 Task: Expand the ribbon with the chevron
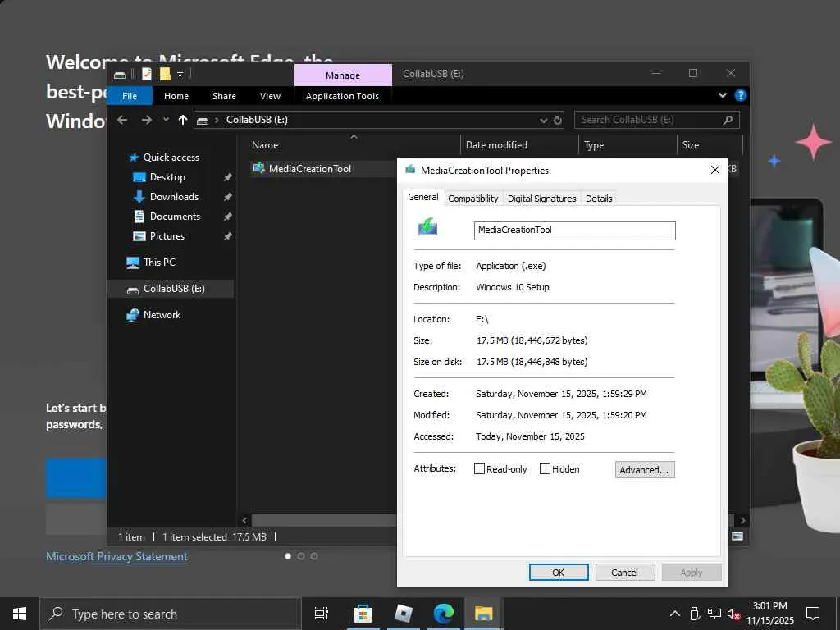[722, 95]
